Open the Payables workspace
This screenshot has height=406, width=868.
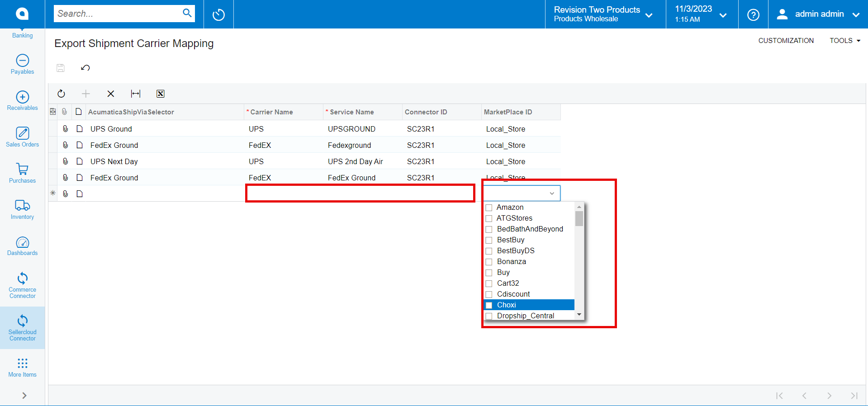[x=22, y=64]
